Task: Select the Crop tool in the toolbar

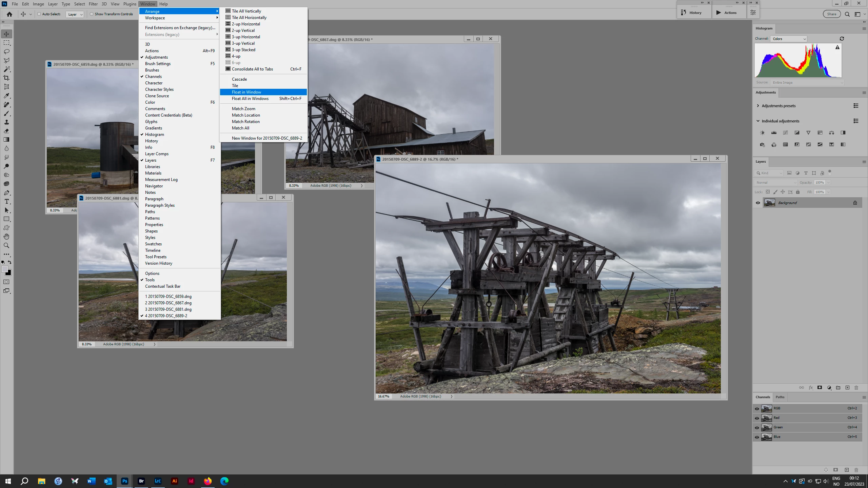Action: tap(6, 78)
